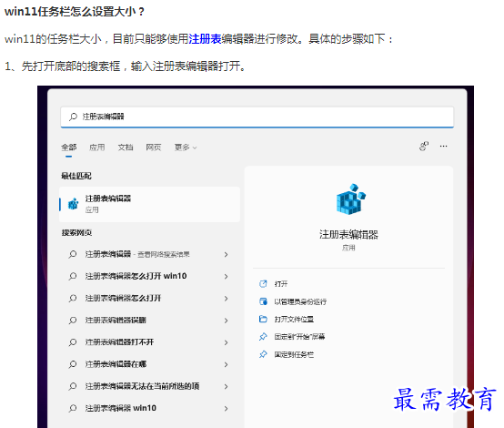Expand chevron for 注册表编辑器在哪 row
Screen dimensions: 504x428
226,364
